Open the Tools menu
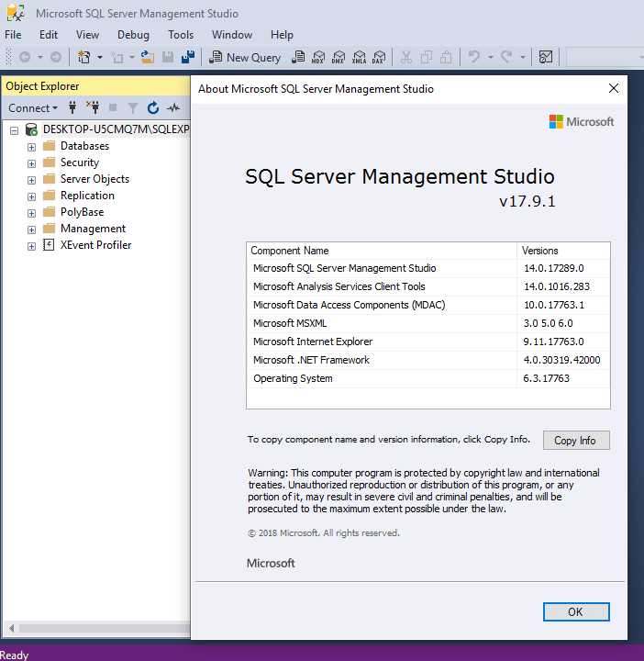The height and width of the screenshot is (661, 644). (x=181, y=35)
